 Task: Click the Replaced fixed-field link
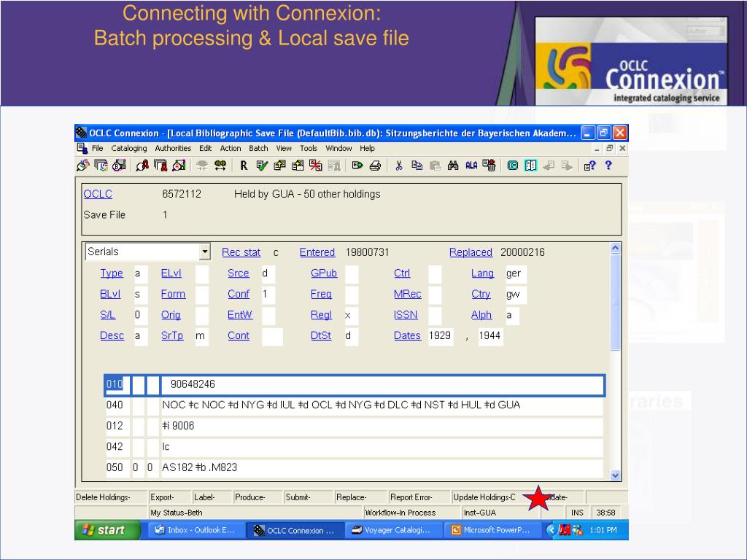(x=471, y=252)
